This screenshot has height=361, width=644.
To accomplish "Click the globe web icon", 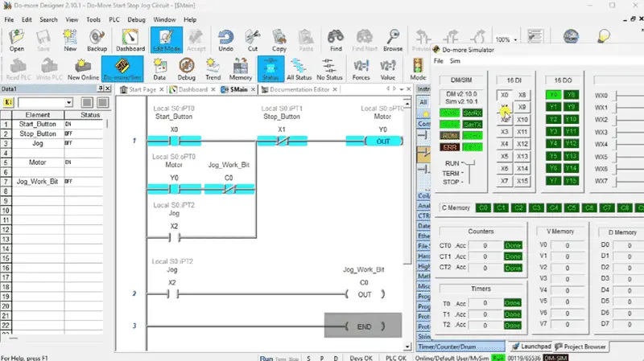I will pos(571,37).
